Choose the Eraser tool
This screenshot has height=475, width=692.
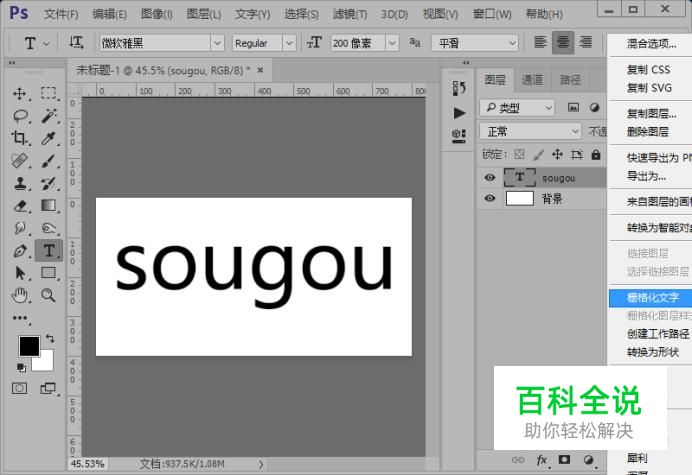19,205
